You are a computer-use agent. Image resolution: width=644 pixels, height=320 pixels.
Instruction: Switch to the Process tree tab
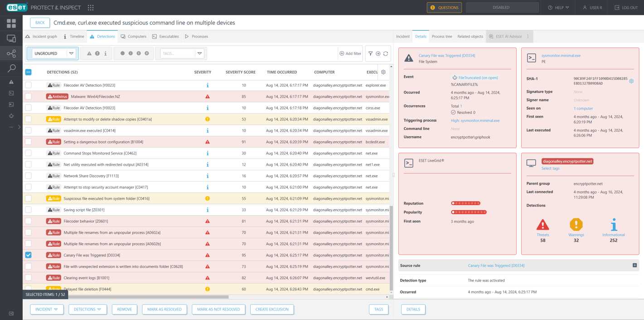click(x=441, y=36)
